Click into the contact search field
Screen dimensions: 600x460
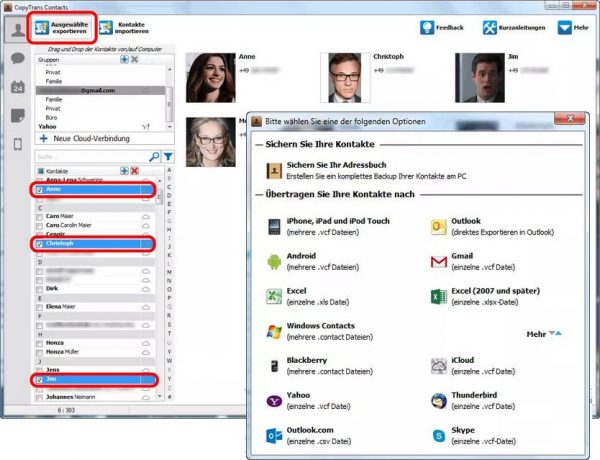tap(92, 157)
